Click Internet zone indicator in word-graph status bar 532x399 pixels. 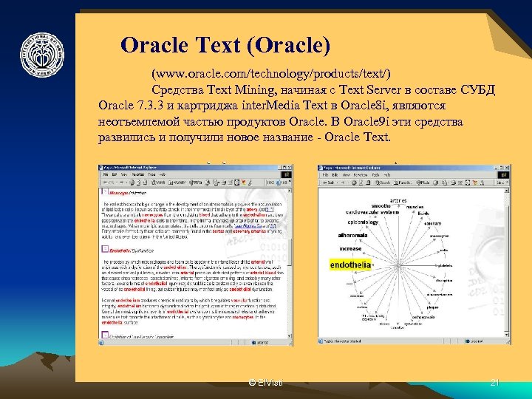[x=474, y=341]
